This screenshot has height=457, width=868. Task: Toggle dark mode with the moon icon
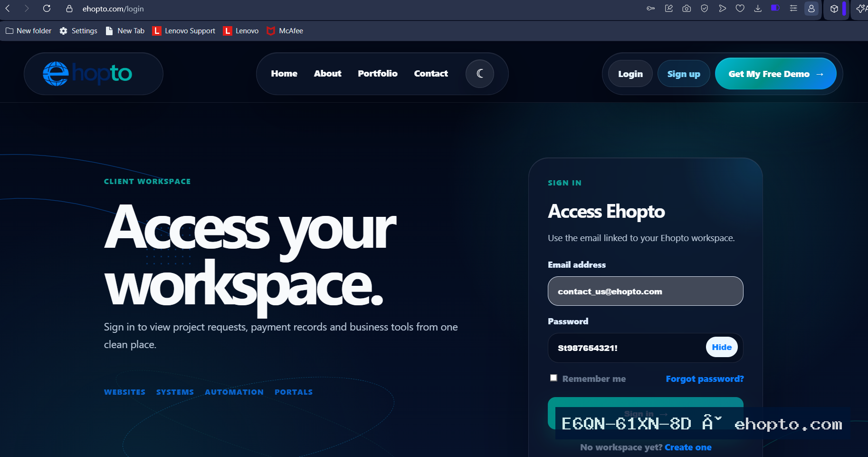coord(480,74)
